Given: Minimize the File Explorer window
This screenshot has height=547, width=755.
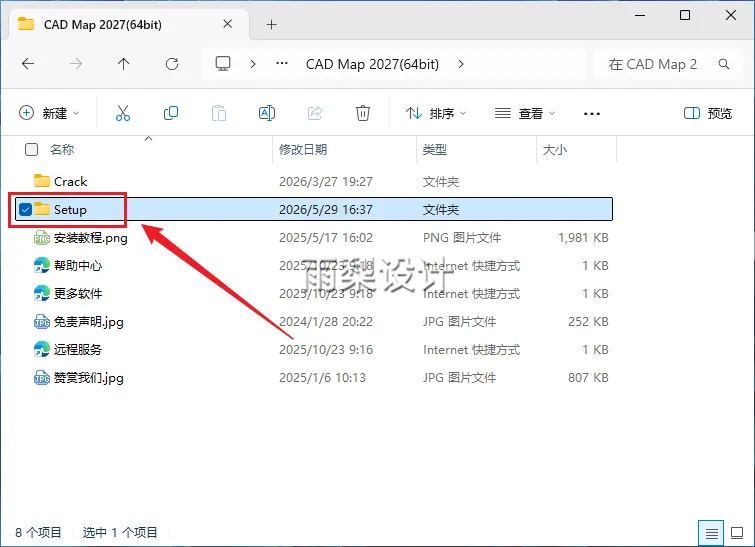Looking at the screenshot, I should coord(640,15).
